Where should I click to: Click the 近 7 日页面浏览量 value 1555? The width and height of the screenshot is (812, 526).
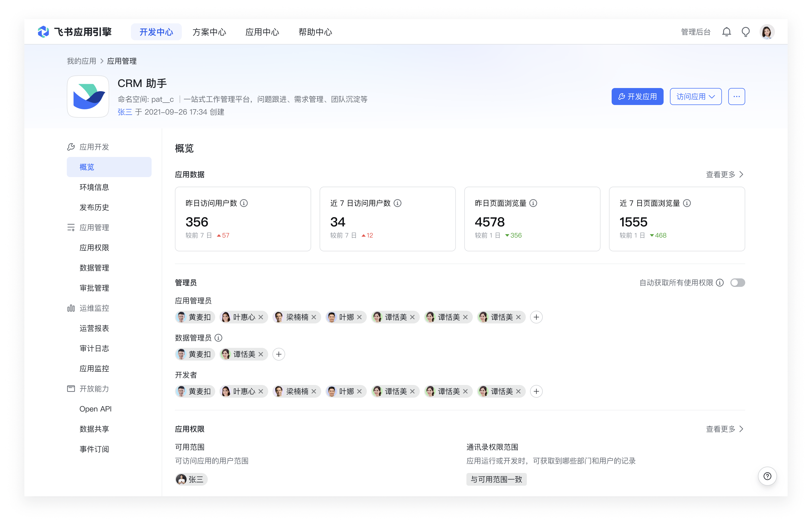633,222
